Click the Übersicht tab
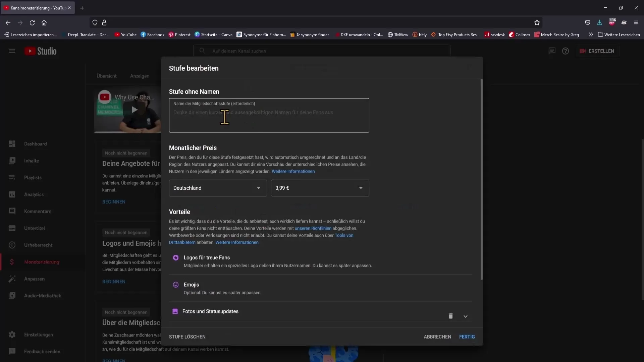Viewport: 644px width, 362px height. click(x=106, y=75)
